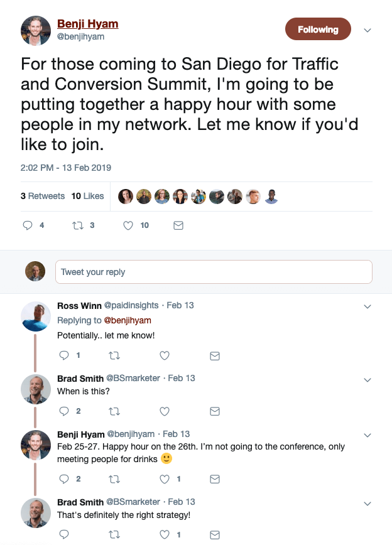The height and width of the screenshot is (545, 392).
Task: Retweet Benji Hyam's main tweet
Action: pos(79,225)
